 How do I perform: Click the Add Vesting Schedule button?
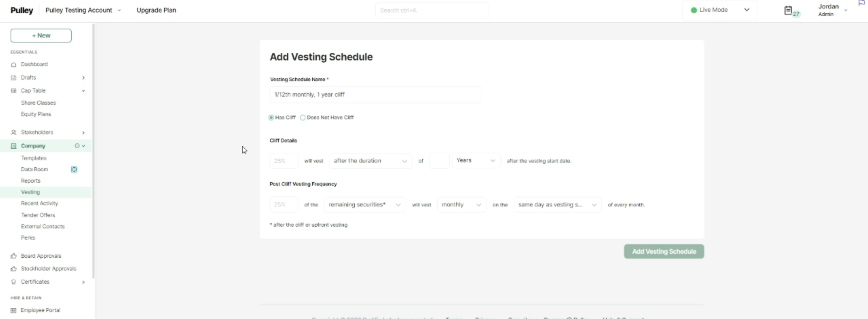pyautogui.click(x=663, y=252)
